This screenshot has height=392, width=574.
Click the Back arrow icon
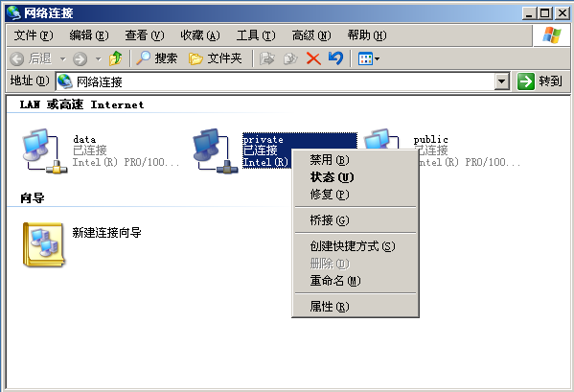(17, 58)
